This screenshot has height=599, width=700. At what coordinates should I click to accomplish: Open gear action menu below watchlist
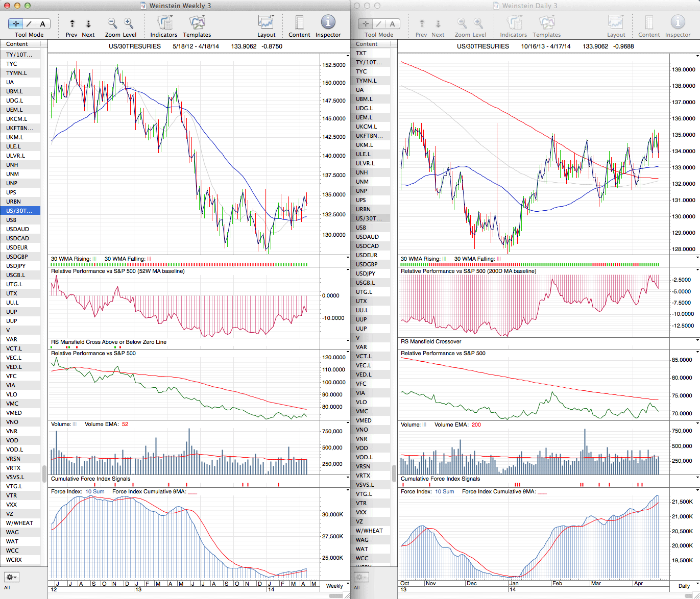(11, 577)
